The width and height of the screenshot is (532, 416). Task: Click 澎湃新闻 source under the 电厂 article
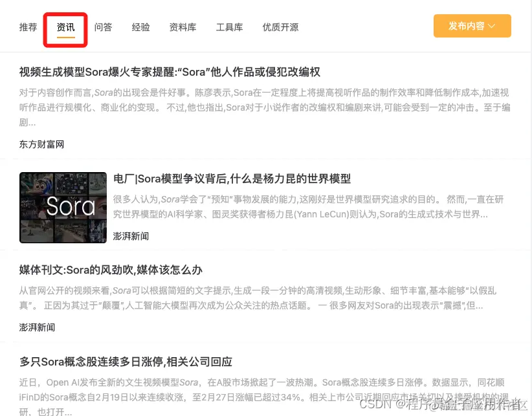[x=131, y=236]
